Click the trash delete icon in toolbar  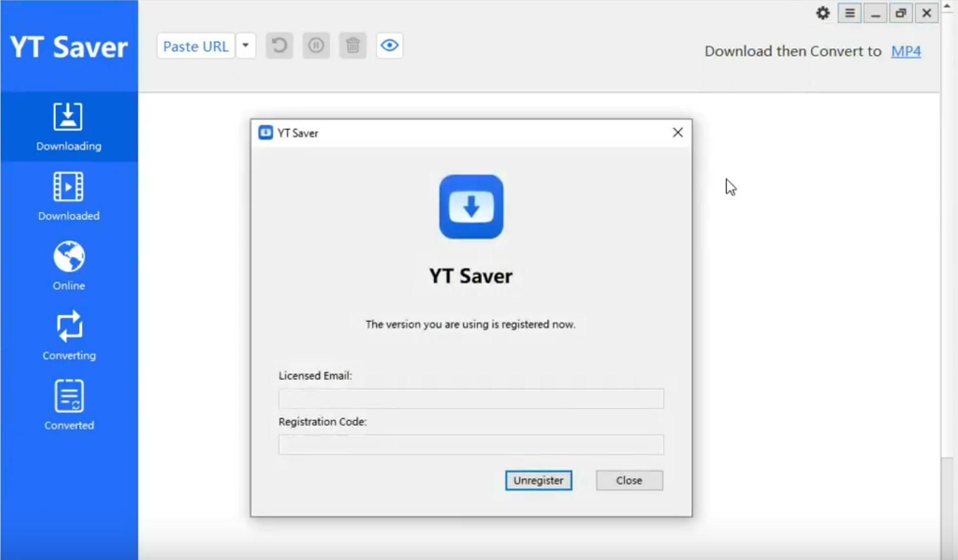pyautogui.click(x=353, y=45)
